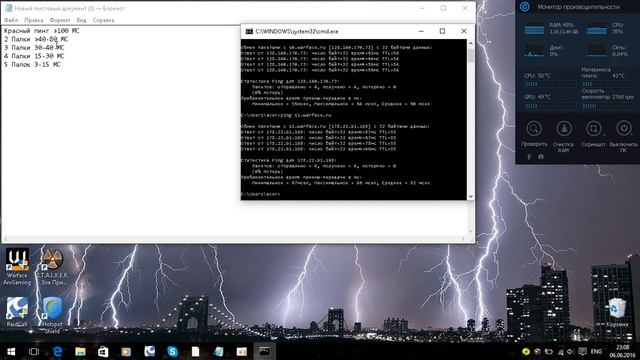This screenshot has width=640, height=360.
Task: Select the Hotspot Shield desktop icon
Action: point(52,315)
